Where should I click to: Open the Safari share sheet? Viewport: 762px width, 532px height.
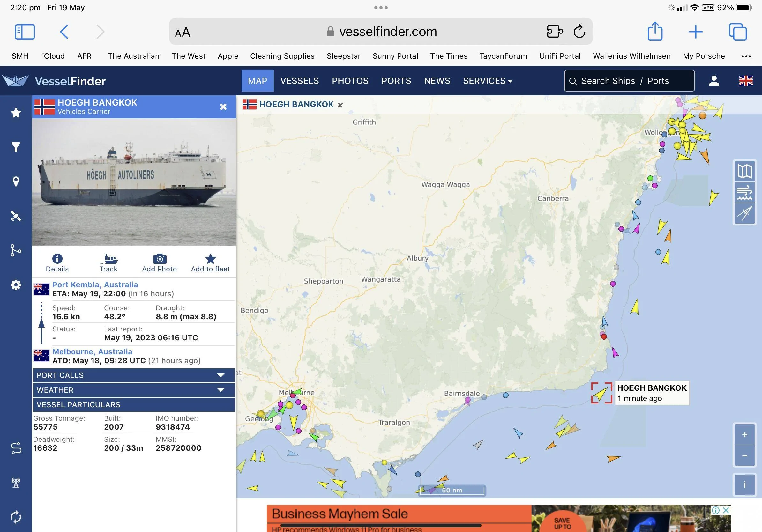[655, 31]
